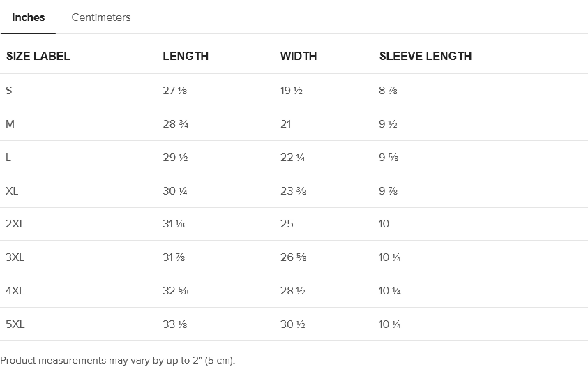Select the 2XL size row label
The image size is (588, 367).
15,224
